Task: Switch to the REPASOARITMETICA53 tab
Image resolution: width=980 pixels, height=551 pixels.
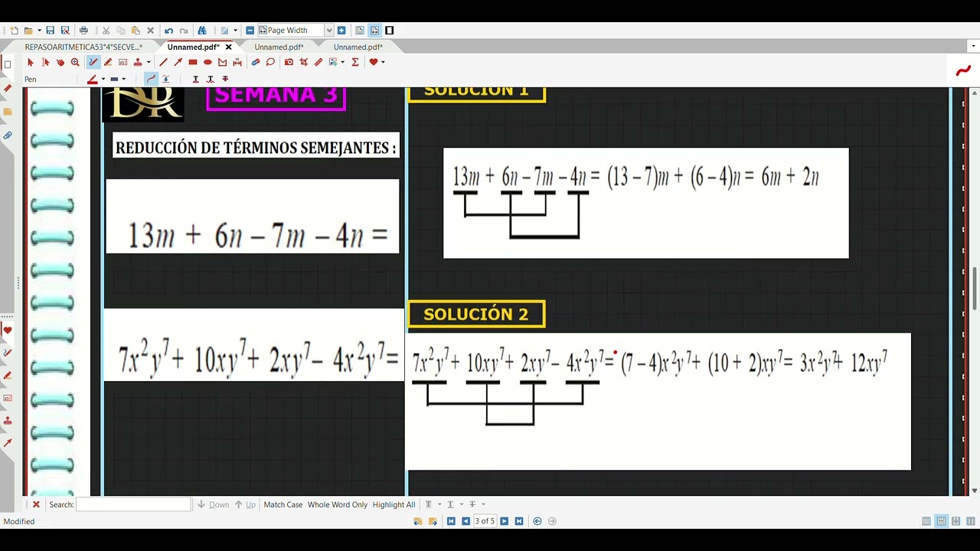Action: [83, 47]
